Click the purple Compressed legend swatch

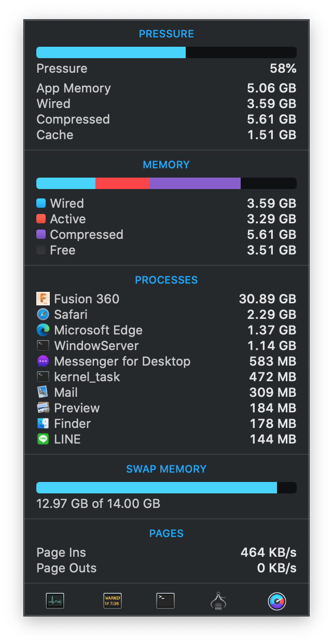[41, 235]
